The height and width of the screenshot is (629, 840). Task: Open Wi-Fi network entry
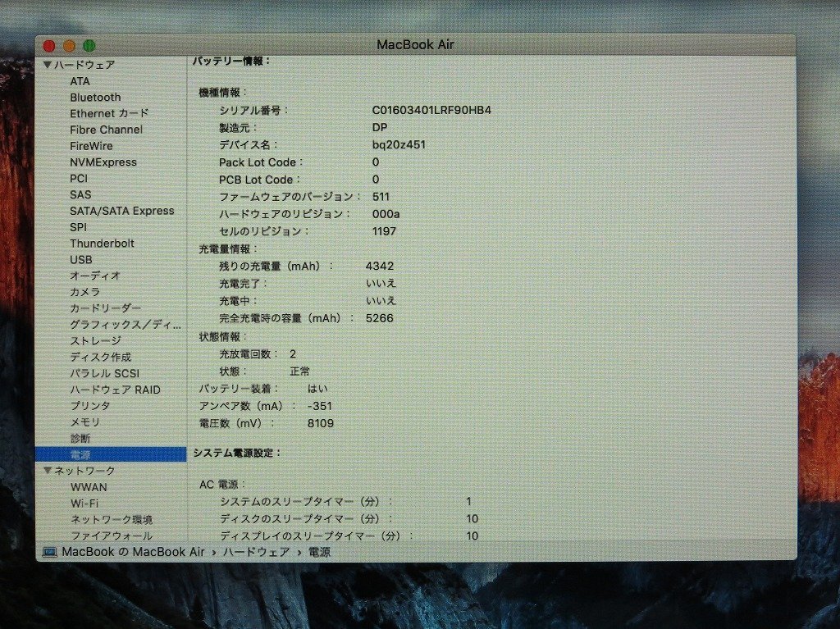pos(84,504)
